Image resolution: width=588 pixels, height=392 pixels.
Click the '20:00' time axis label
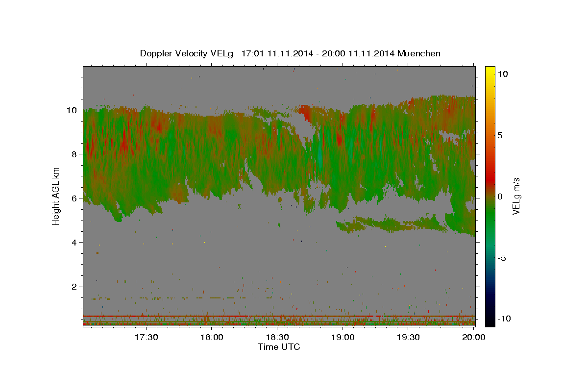tap(474, 338)
